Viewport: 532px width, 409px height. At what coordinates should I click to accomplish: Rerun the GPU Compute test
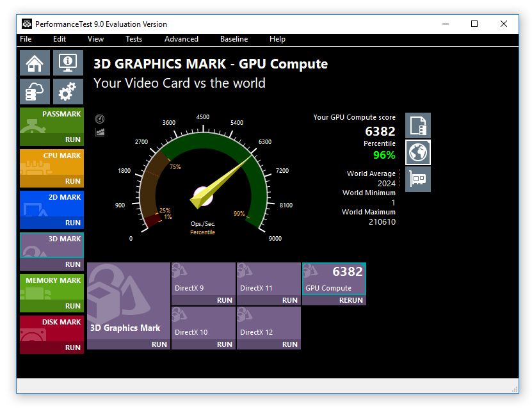(x=351, y=300)
